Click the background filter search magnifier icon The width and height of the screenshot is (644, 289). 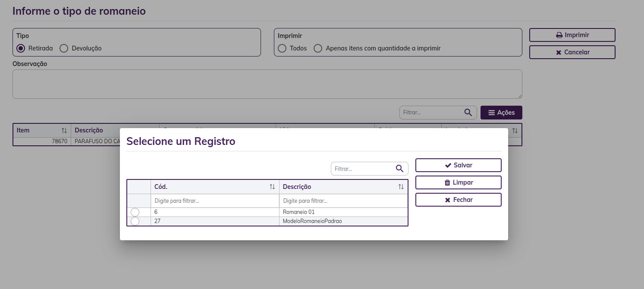click(468, 113)
